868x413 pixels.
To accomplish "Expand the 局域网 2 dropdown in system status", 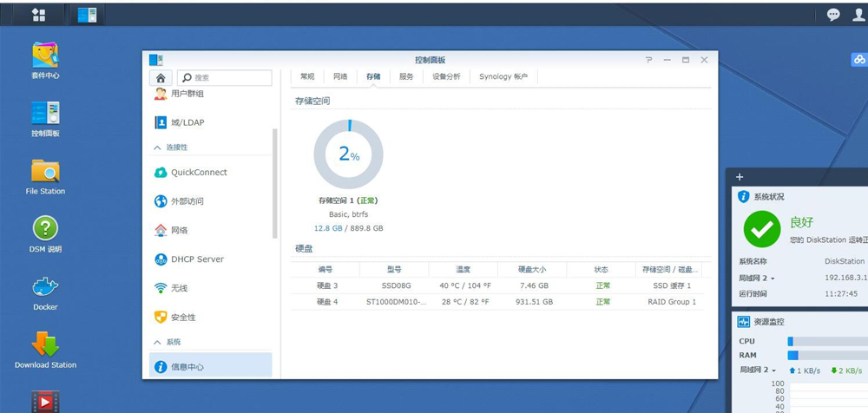I will tap(758, 278).
